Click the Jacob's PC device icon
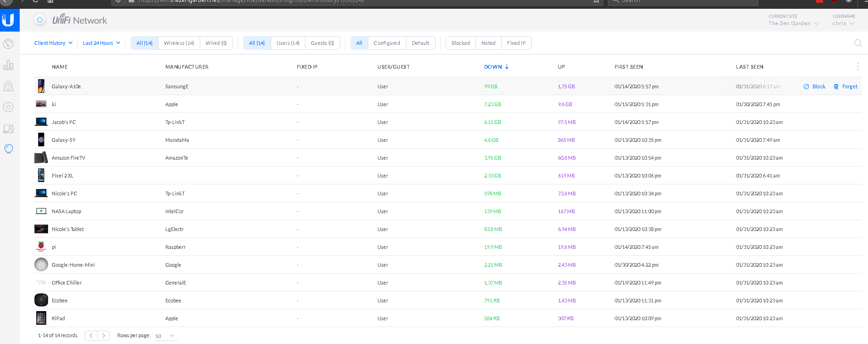Screen dimensions: 868x344 tap(41, 122)
